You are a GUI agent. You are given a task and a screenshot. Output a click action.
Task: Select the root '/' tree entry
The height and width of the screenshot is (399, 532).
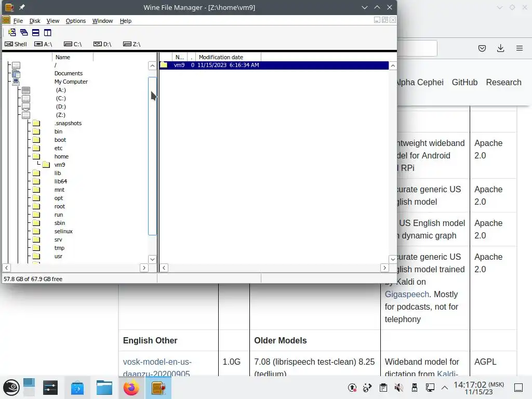(x=55, y=65)
